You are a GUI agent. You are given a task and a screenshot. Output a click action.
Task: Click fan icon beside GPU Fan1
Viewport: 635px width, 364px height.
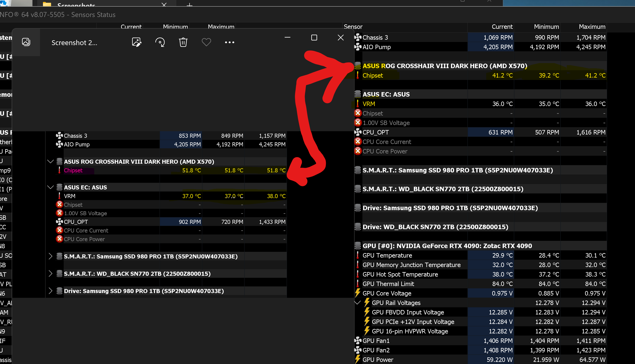pyautogui.click(x=358, y=341)
